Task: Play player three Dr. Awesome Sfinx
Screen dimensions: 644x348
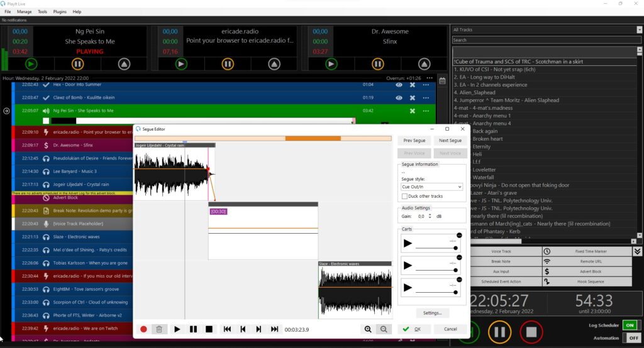Action: [x=331, y=64]
